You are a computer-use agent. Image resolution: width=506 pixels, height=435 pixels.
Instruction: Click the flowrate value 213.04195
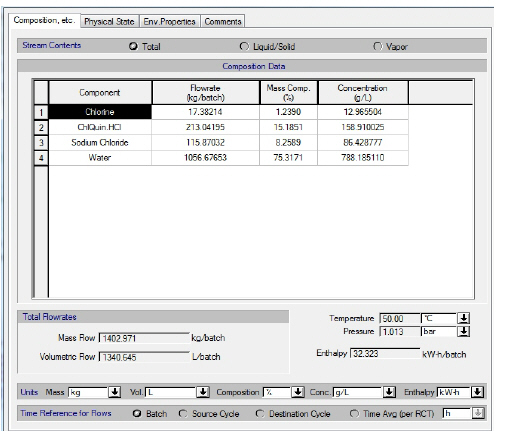[x=205, y=127]
